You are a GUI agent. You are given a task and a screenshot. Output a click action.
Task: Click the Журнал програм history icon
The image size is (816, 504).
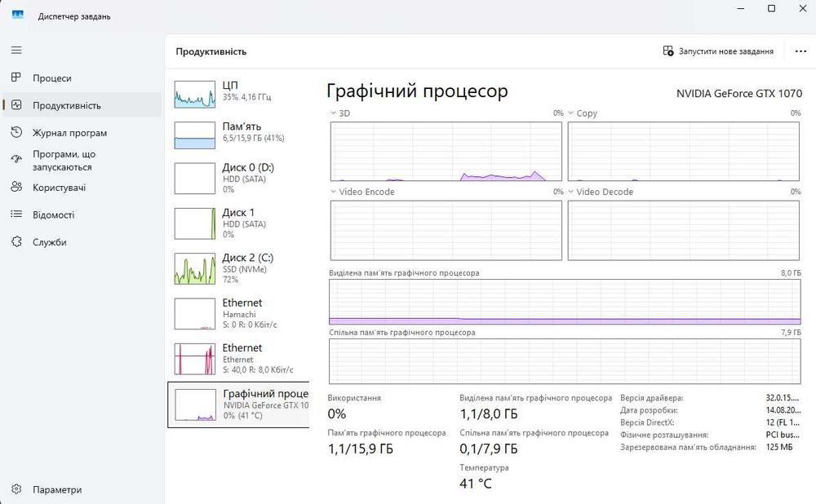pos(16,132)
